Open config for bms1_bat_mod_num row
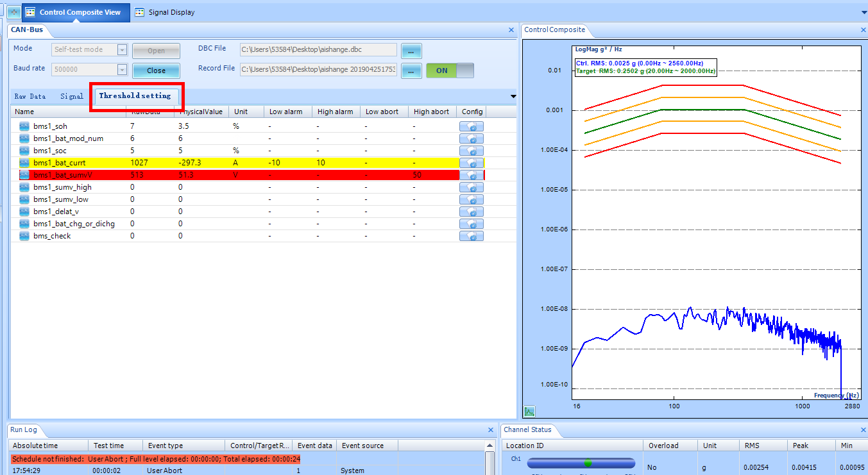The image size is (868, 475). 472,138
